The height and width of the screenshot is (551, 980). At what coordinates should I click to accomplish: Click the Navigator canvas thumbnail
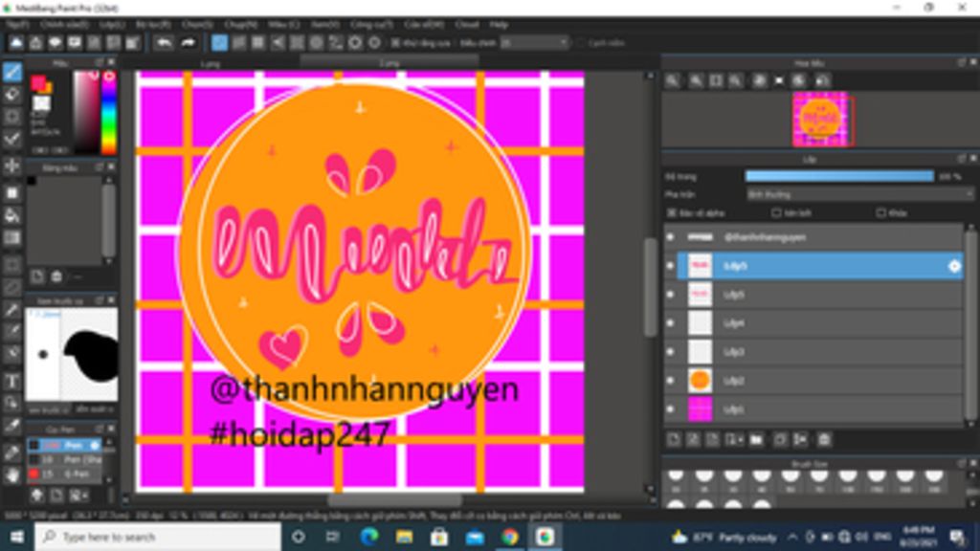pos(820,119)
